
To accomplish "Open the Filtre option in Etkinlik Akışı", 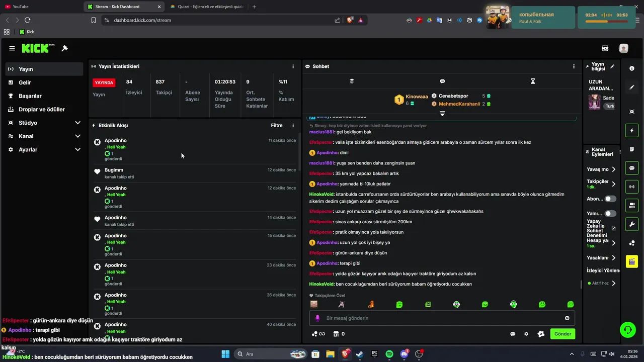I will tap(277, 125).
